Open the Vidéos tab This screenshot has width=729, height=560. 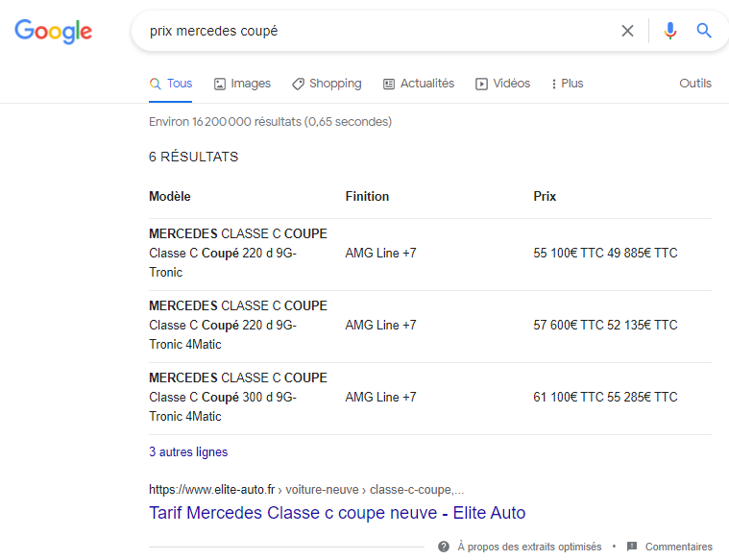pyautogui.click(x=502, y=84)
